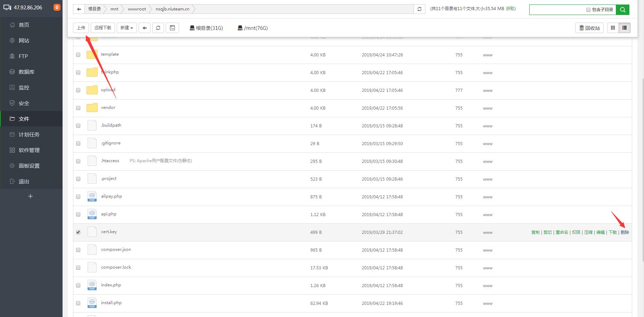This screenshot has height=317, width=644.
Task: Select the index.php file checkbox
Action: click(78, 285)
